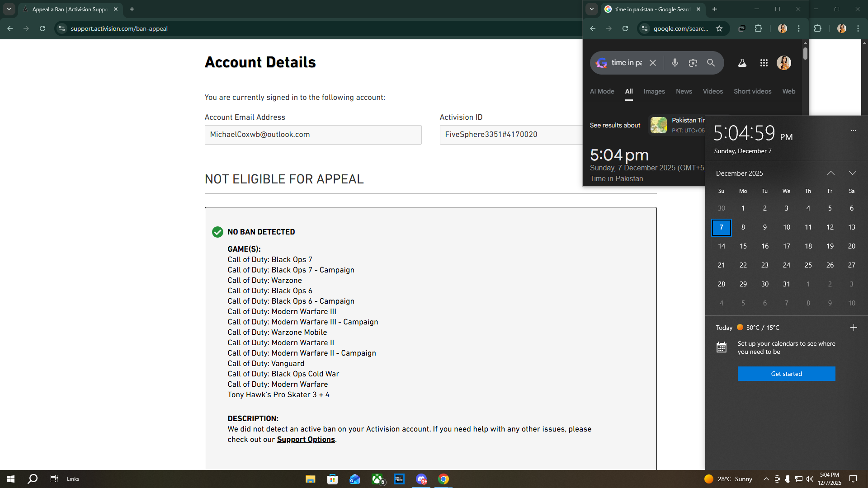
Task: Go to the next month in the calendar
Action: click(x=853, y=173)
